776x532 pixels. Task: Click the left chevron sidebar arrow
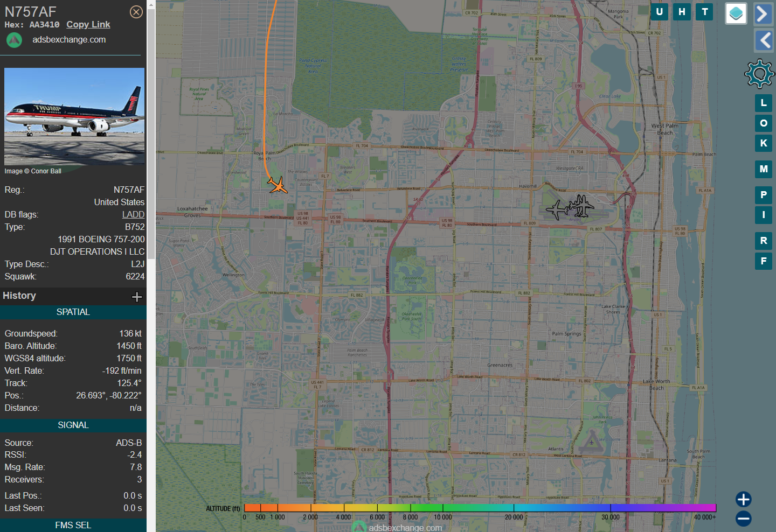(x=763, y=40)
